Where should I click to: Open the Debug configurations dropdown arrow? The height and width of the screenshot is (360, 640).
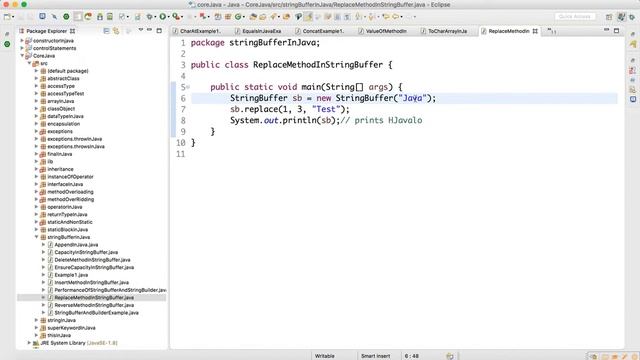coord(155,17)
